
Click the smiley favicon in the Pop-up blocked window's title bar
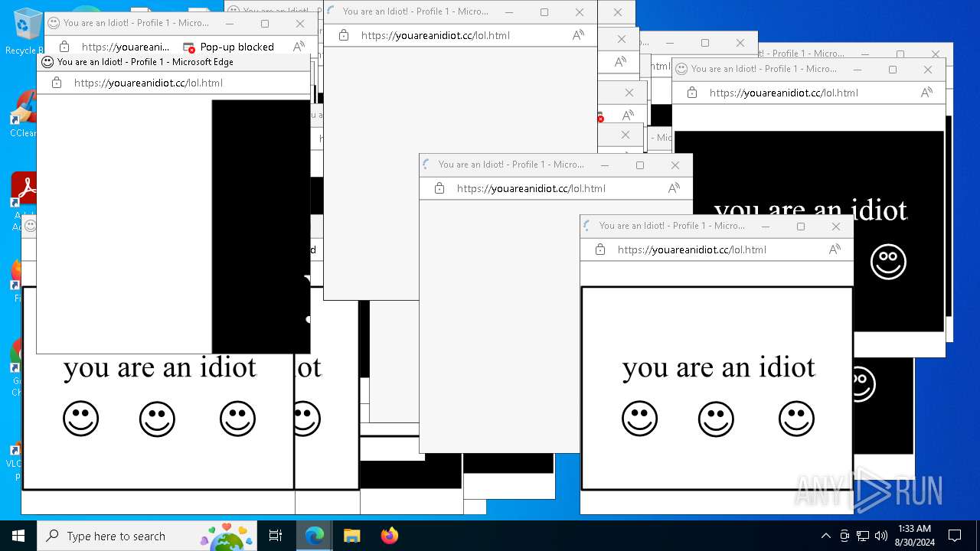pyautogui.click(x=54, y=23)
